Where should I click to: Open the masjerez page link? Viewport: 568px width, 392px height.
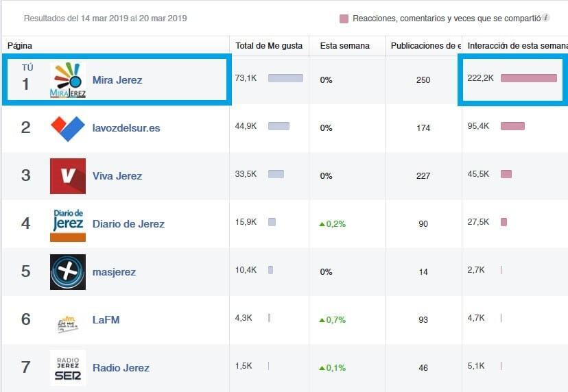pos(114,272)
